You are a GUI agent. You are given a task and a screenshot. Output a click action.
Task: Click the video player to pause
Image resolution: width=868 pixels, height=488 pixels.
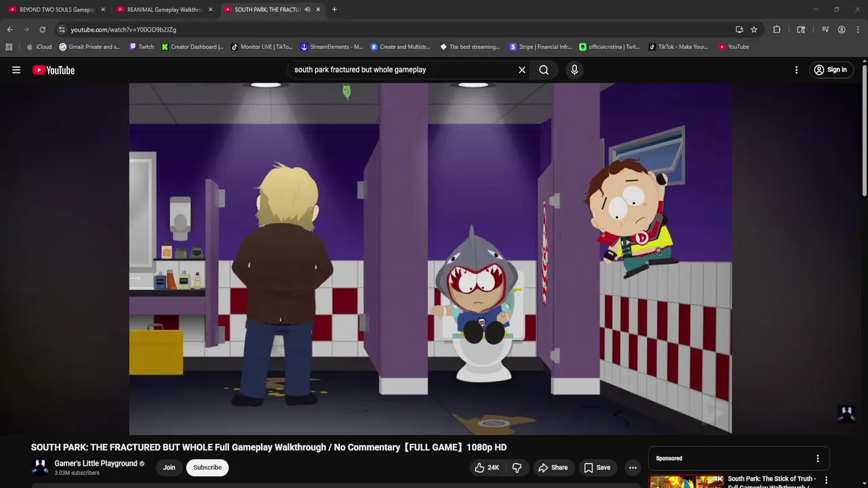pyautogui.click(x=430, y=258)
